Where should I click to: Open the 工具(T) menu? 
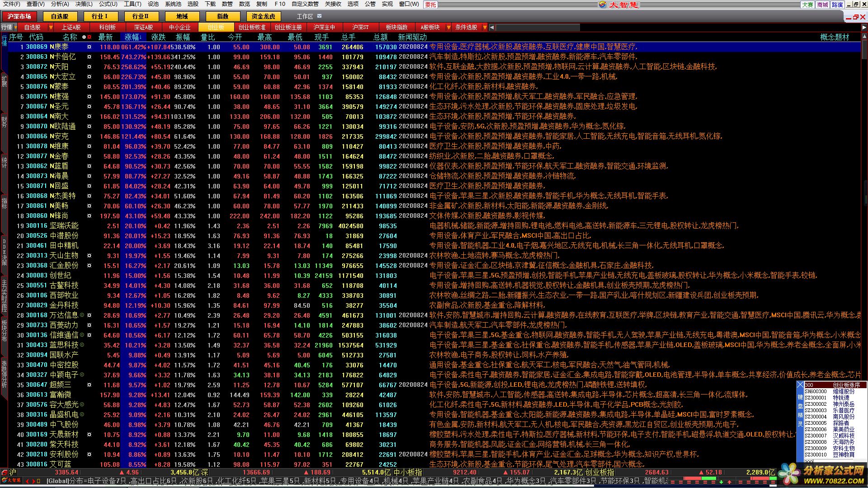(132, 4)
